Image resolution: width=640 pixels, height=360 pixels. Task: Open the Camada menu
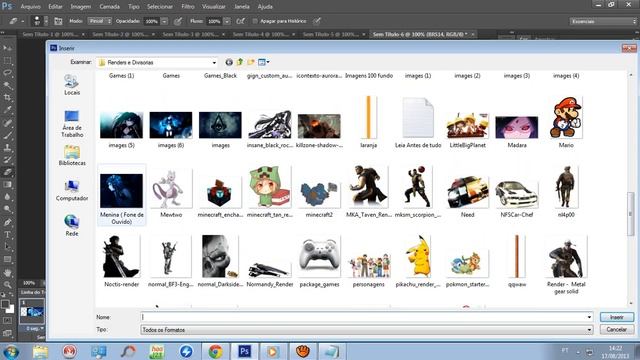click(x=110, y=7)
